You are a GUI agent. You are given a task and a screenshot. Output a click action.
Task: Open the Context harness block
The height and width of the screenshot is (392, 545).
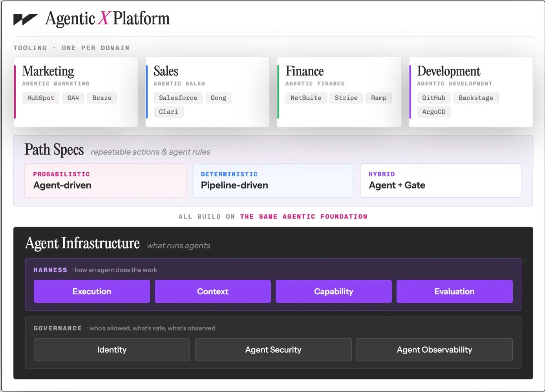213,291
